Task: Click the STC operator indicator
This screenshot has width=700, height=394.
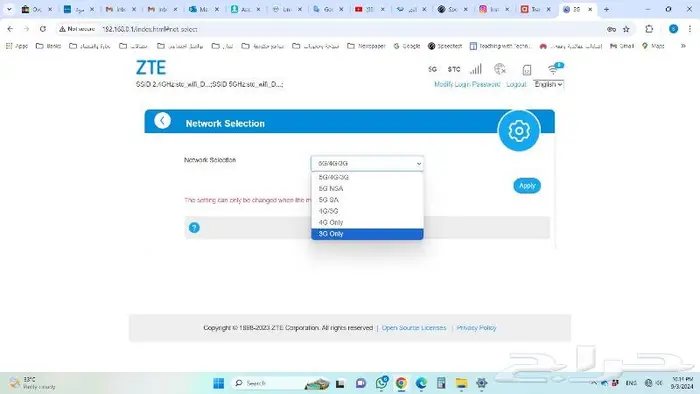Action: coord(454,69)
